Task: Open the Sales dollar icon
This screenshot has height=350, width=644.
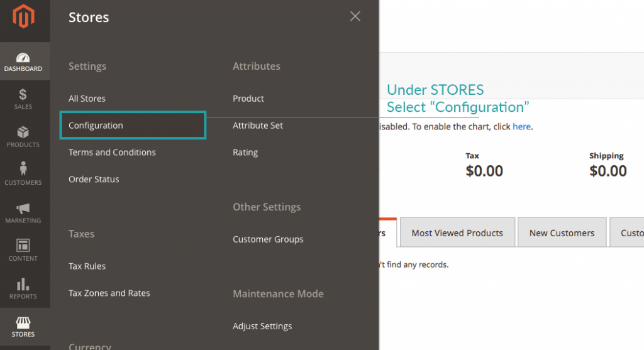Action: point(23,94)
